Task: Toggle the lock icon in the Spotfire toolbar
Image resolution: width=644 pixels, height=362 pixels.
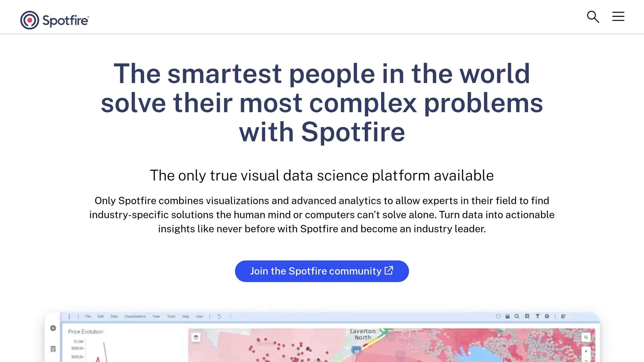Action: 508,316
